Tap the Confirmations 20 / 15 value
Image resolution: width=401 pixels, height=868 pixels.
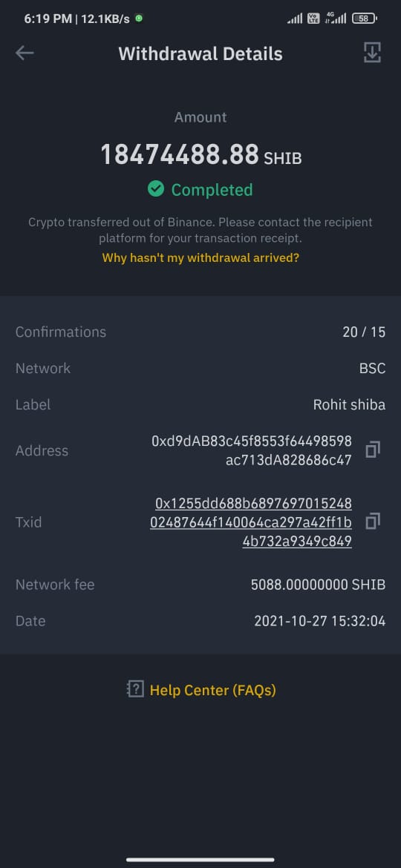[x=364, y=332]
